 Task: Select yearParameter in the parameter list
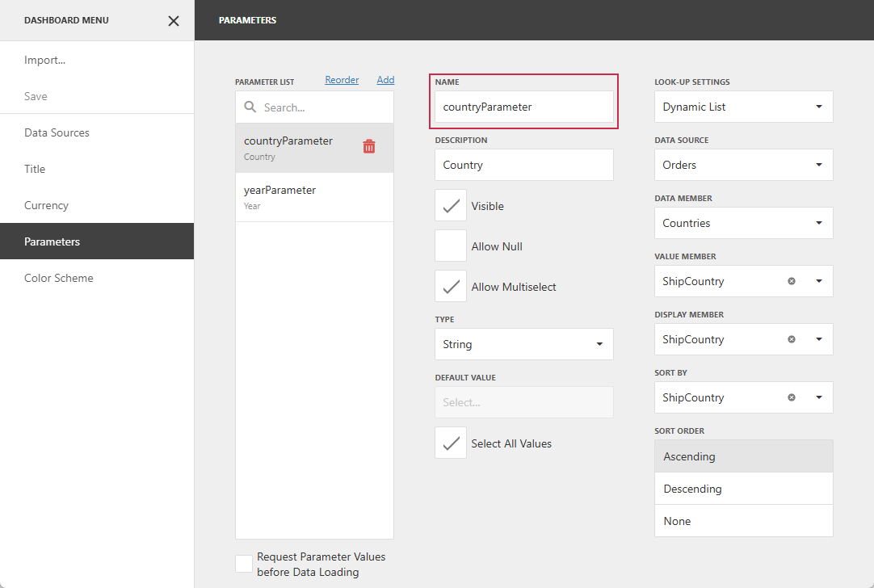(314, 197)
